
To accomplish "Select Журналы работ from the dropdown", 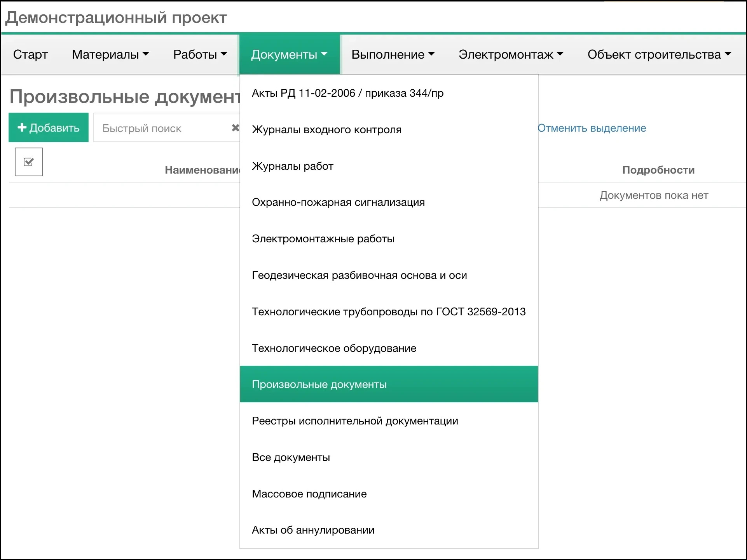I will (292, 166).
